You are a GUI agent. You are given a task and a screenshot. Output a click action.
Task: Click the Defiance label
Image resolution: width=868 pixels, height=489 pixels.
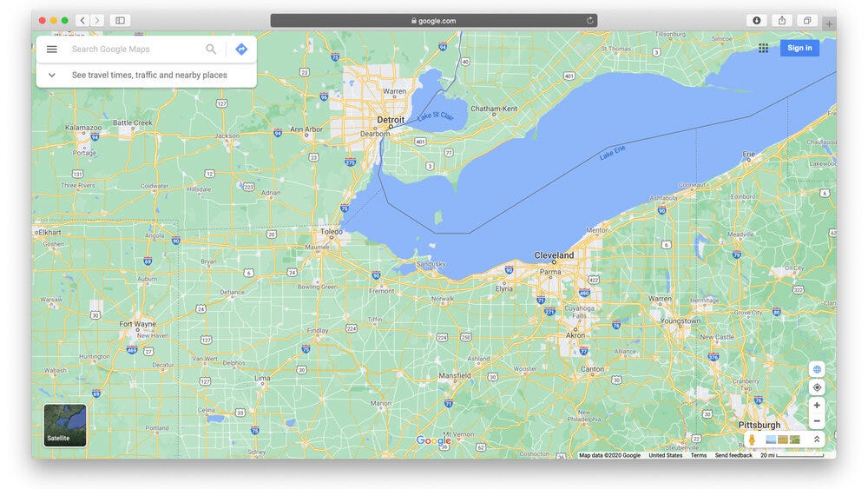232,292
